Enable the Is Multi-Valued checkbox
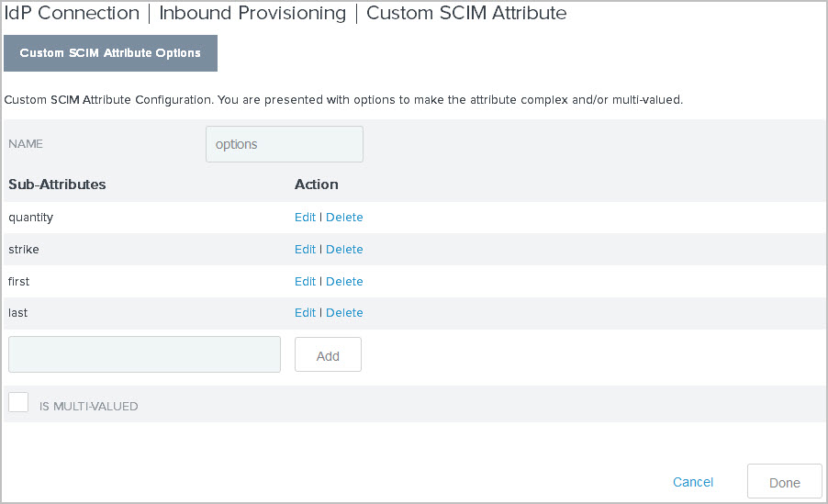Screen dimensions: 828x504 pyautogui.click(x=18, y=402)
